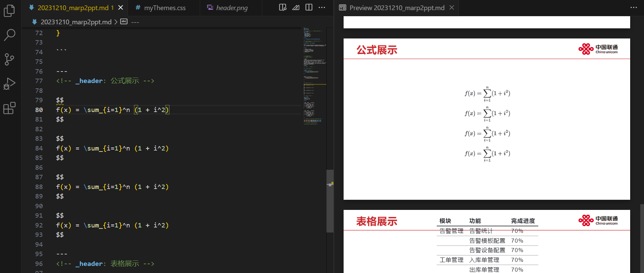Open the Explorer view in activity bar
The image size is (644, 273).
[9, 10]
